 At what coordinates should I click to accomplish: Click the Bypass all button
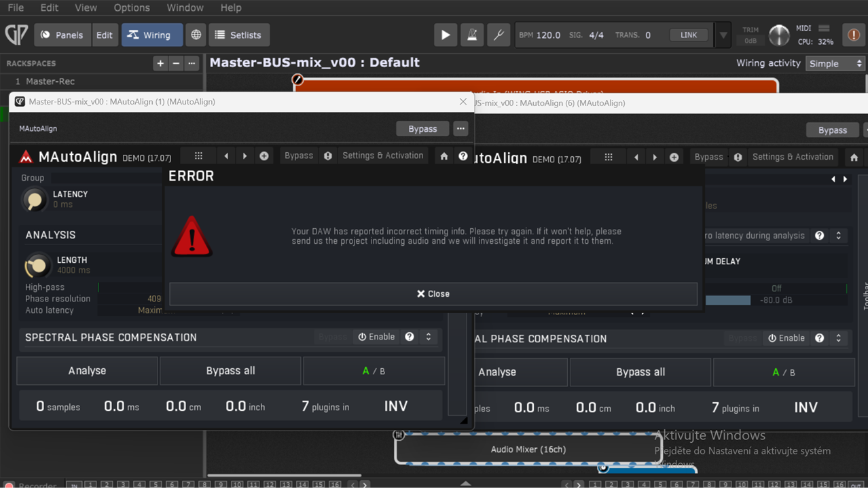(230, 371)
